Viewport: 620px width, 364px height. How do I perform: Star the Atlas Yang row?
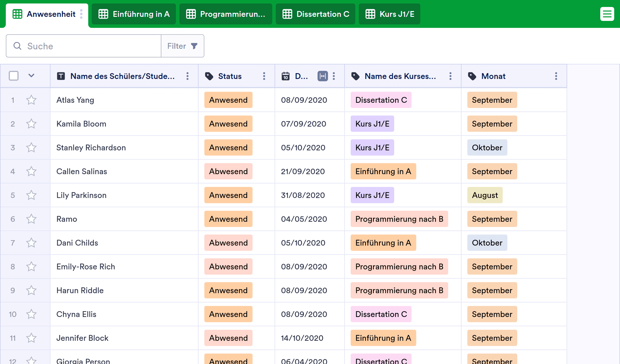point(31,100)
